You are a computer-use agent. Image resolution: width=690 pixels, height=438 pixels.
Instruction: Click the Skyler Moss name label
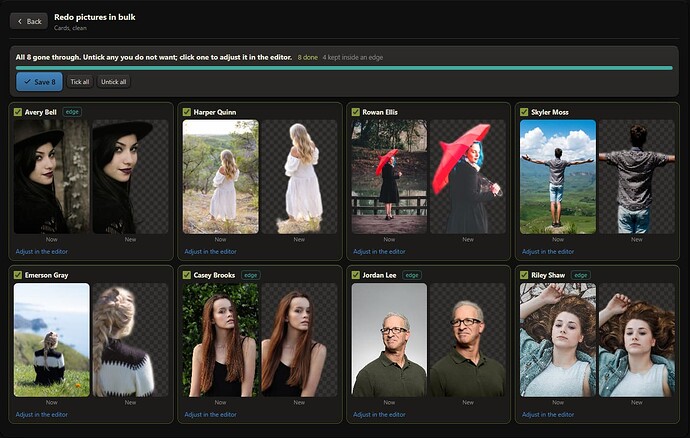[550, 112]
